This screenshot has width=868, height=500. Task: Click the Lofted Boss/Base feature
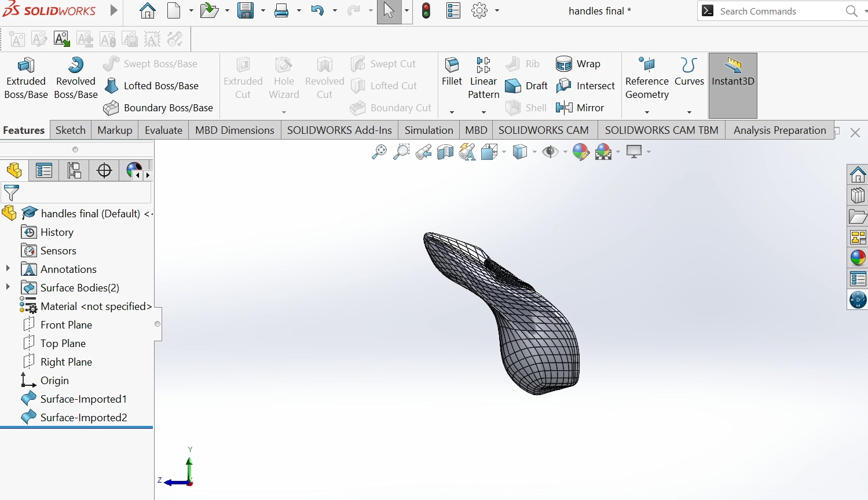point(151,86)
